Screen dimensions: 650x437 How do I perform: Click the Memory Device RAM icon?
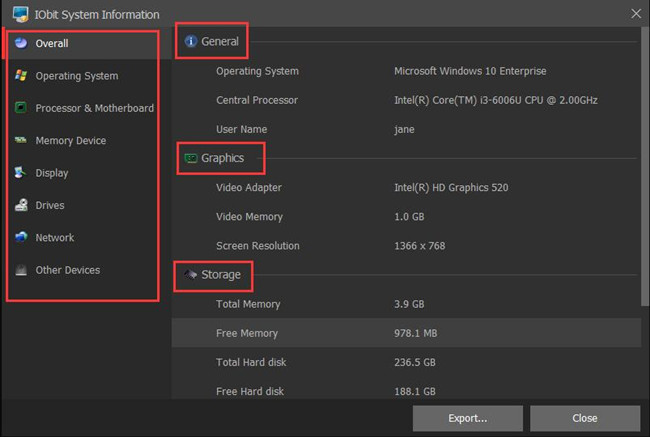[21, 140]
